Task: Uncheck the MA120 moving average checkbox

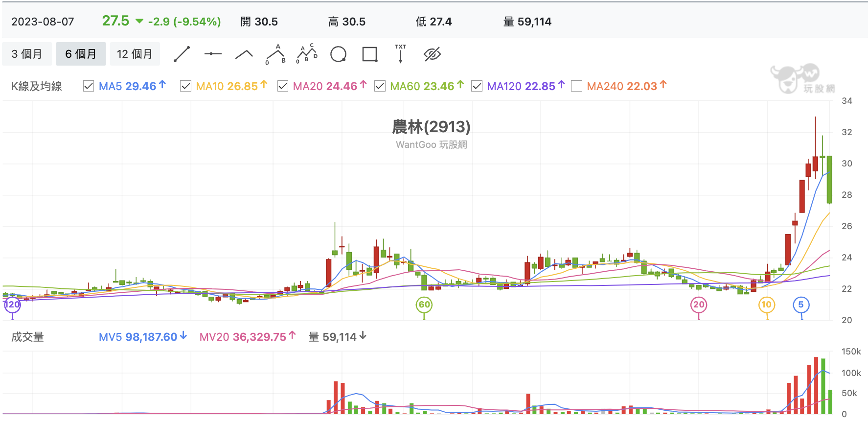Action: click(477, 86)
